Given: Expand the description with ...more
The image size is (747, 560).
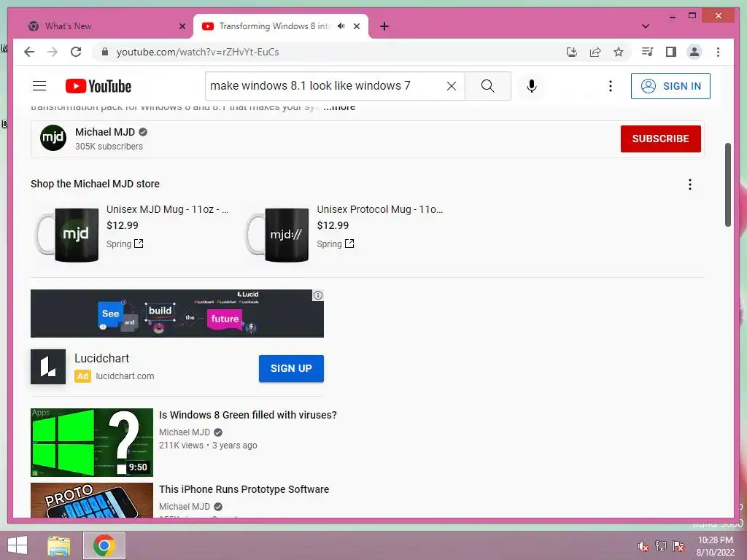Looking at the screenshot, I should coord(339,107).
